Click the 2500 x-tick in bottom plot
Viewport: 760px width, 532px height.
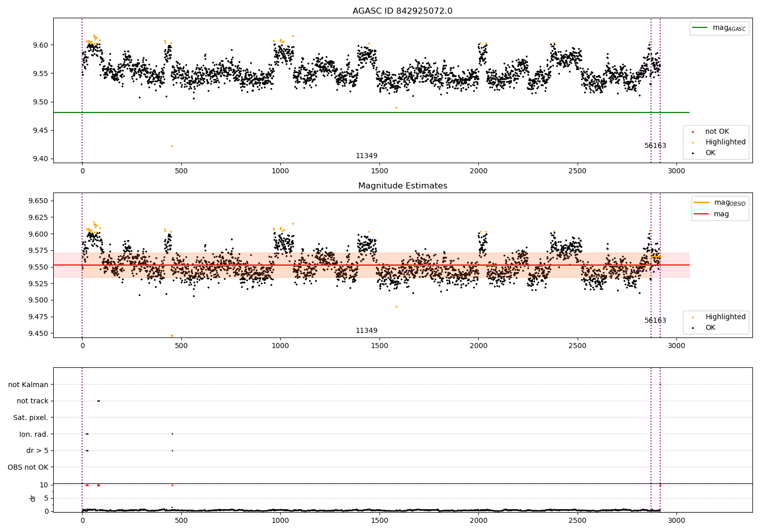pyautogui.click(x=578, y=520)
